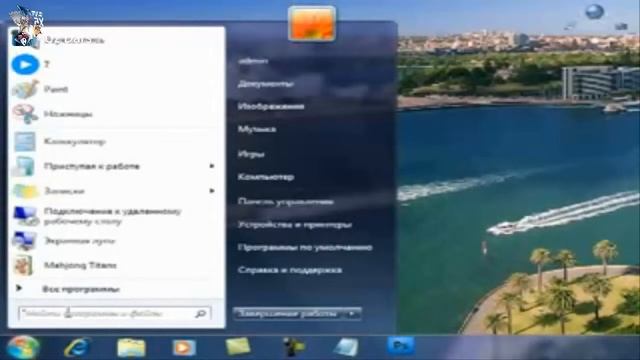
Task: Click the user account picture
Action: tap(312, 24)
